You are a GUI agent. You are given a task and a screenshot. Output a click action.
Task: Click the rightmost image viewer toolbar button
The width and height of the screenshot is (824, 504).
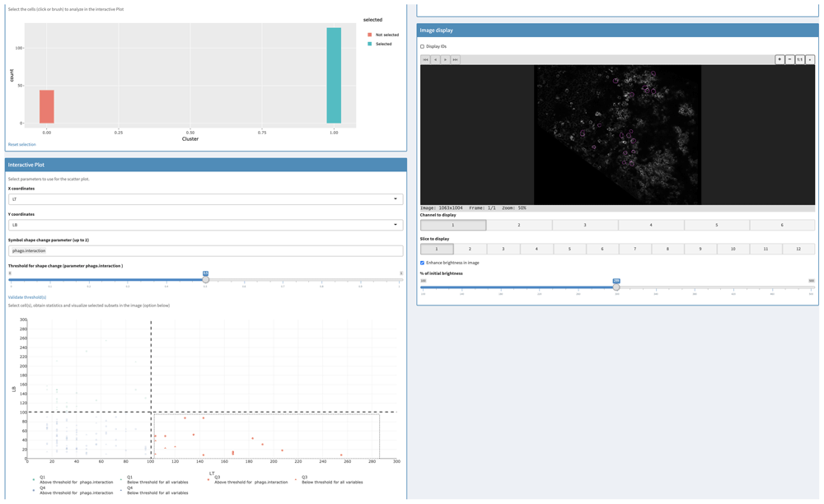[810, 59]
